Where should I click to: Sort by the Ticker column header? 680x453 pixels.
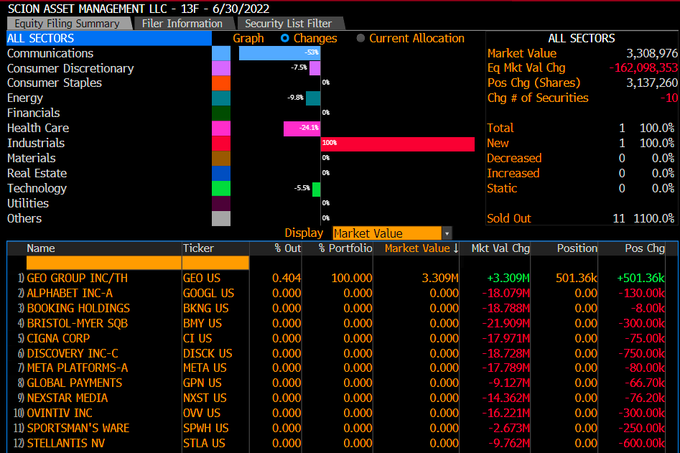[x=198, y=248]
